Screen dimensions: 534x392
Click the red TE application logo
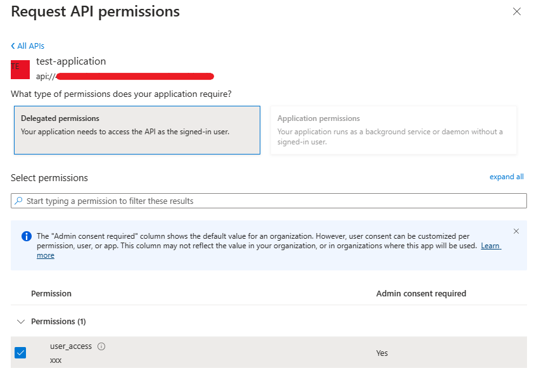20,70
